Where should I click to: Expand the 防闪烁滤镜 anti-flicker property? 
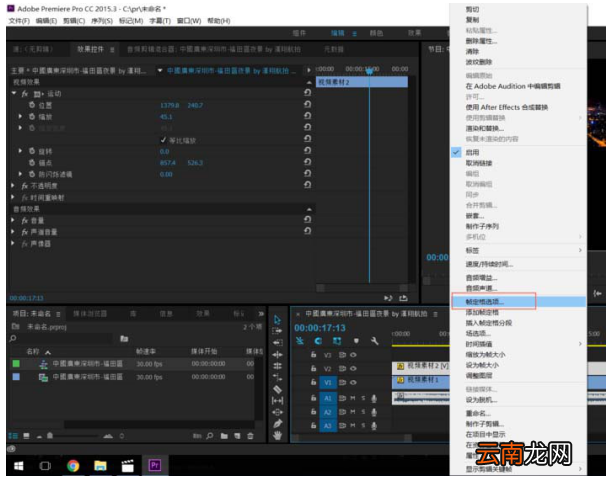[x=20, y=174]
